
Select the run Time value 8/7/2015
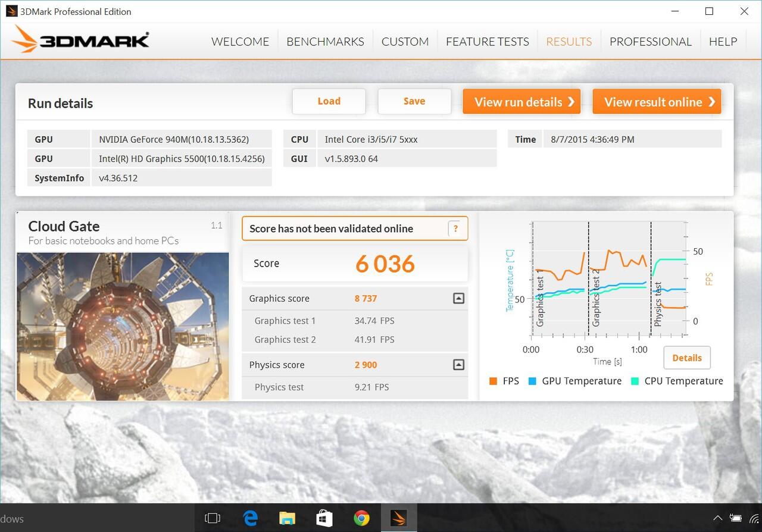[592, 139]
